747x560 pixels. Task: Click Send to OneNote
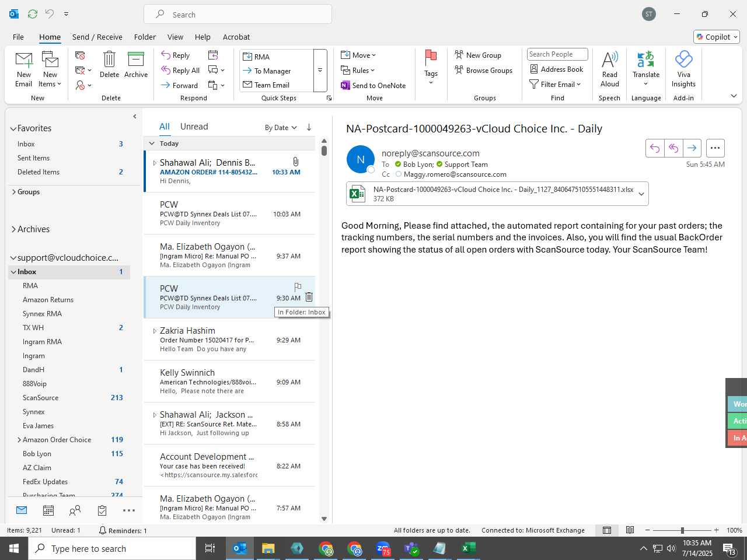tap(373, 85)
